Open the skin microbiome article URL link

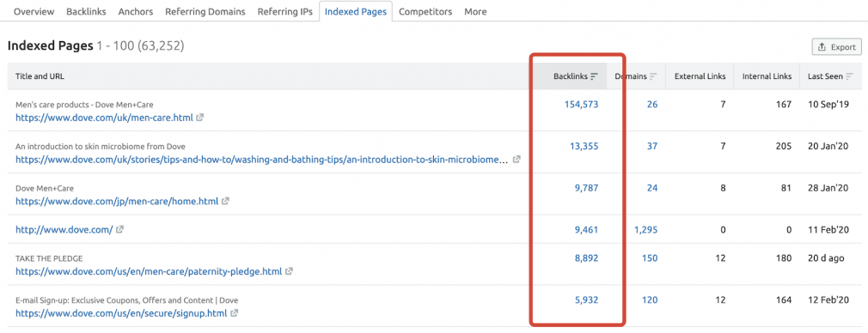(261, 160)
